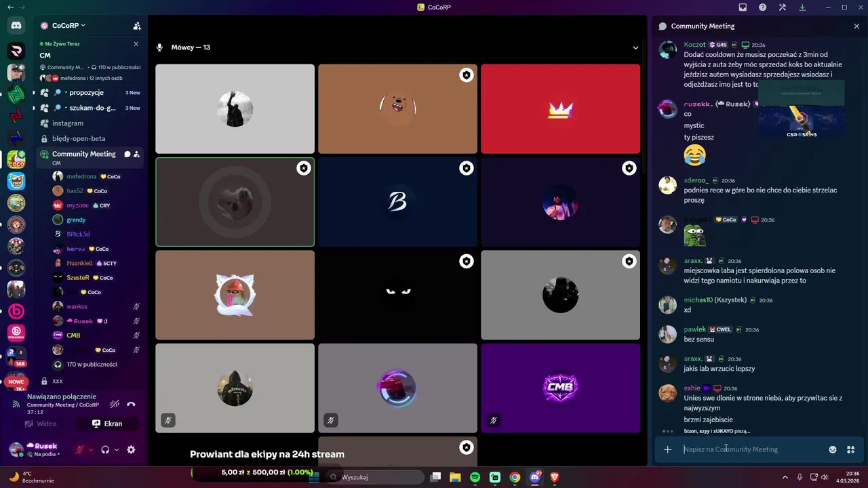Screen dimensions: 868x488
Task: Select the B logo speaker tile
Action: tap(397, 202)
